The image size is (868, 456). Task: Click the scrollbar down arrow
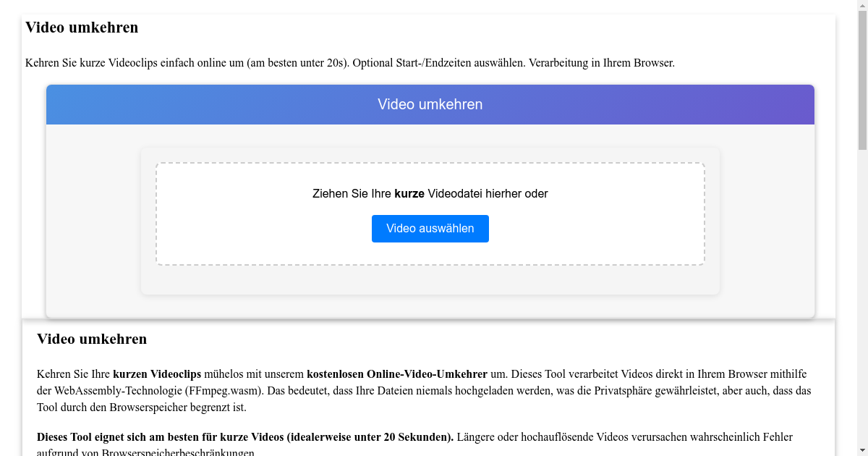pyautogui.click(x=863, y=449)
